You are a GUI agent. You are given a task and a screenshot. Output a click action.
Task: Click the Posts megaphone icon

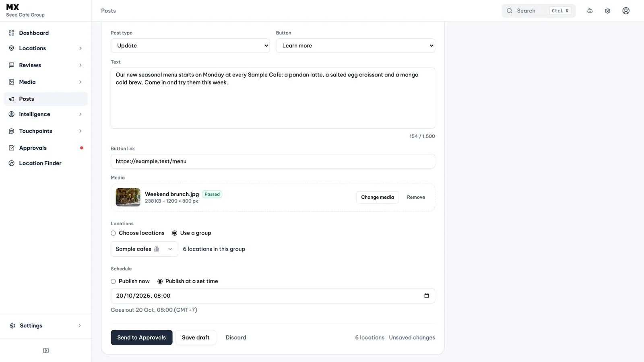pyautogui.click(x=12, y=99)
